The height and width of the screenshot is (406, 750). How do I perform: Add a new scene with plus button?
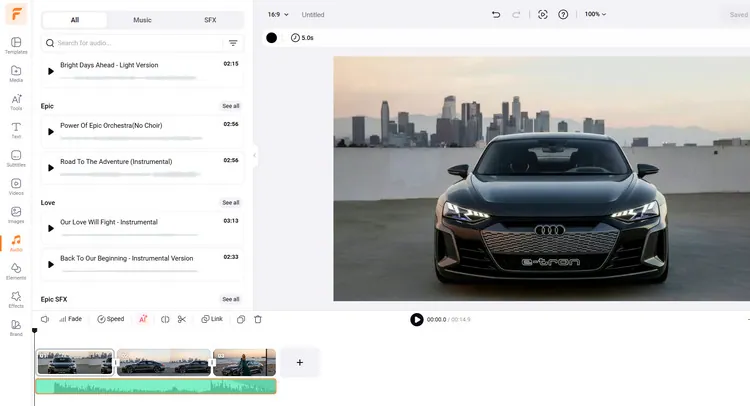pos(299,362)
